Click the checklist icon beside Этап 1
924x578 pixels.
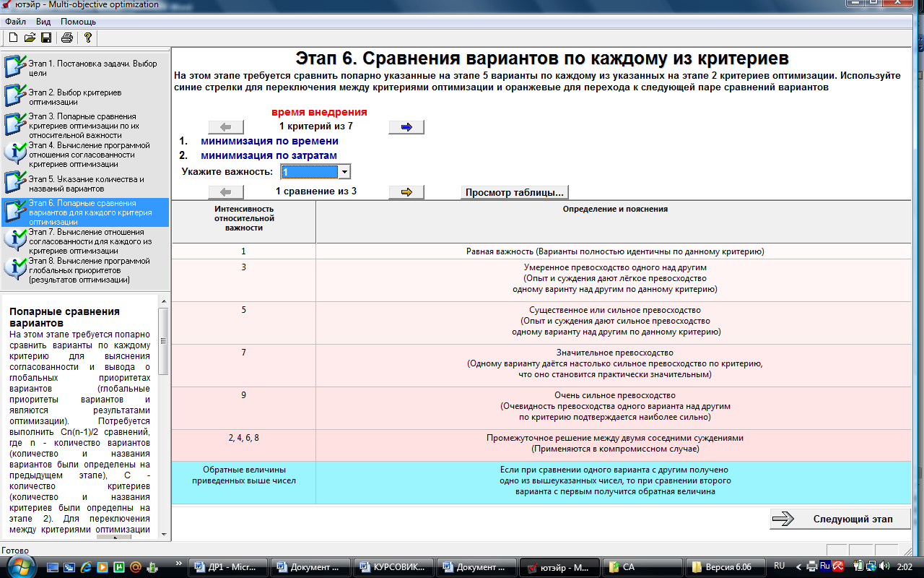(x=15, y=66)
